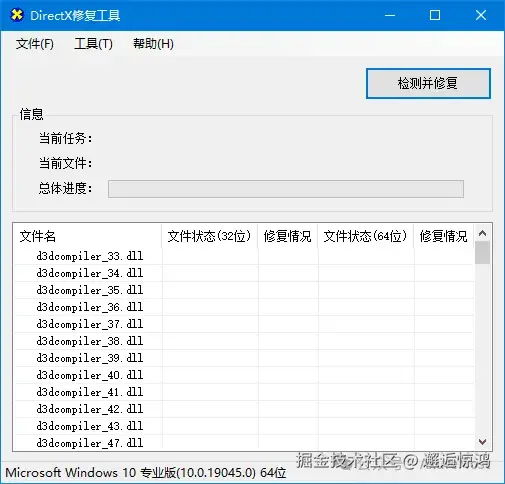
Task: Click the 文件状态(64位) column header
Action: pos(365,236)
